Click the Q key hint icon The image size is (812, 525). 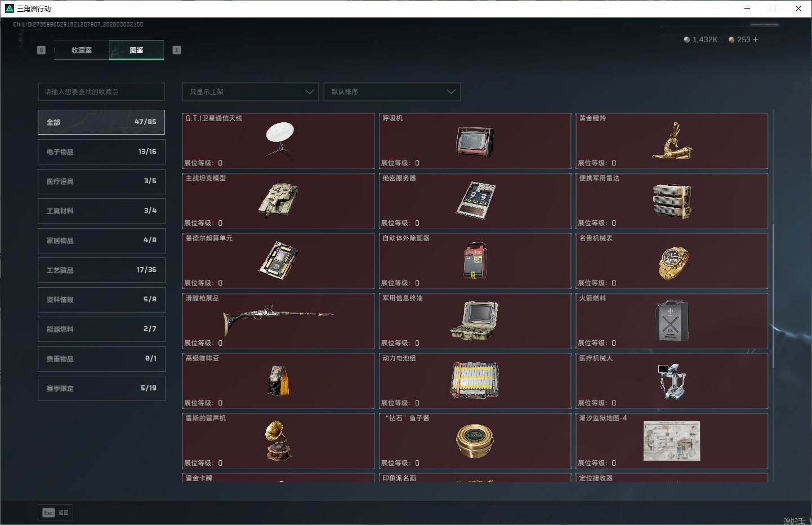41,50
